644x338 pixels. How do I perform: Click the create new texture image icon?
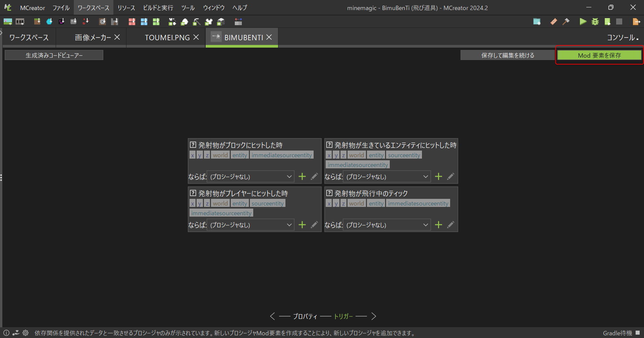(x=8, y=22)
